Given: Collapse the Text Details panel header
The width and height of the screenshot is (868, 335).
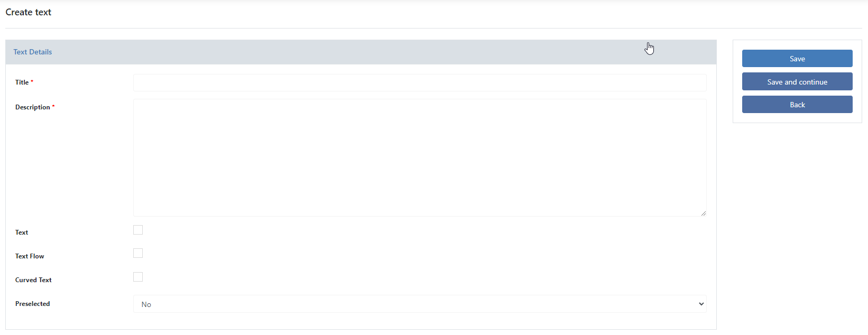Looking at the screenshot, I should [x=361, y=52].
